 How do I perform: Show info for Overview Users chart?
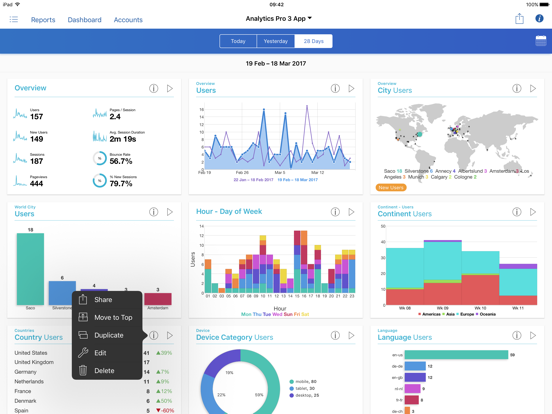[x=335, y=88]
